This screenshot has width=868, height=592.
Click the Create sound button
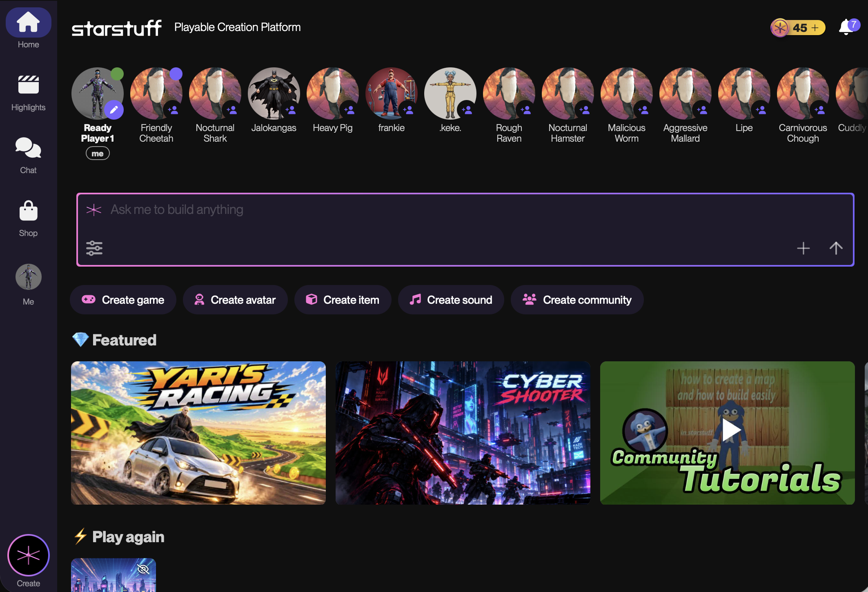coord(451,300)
